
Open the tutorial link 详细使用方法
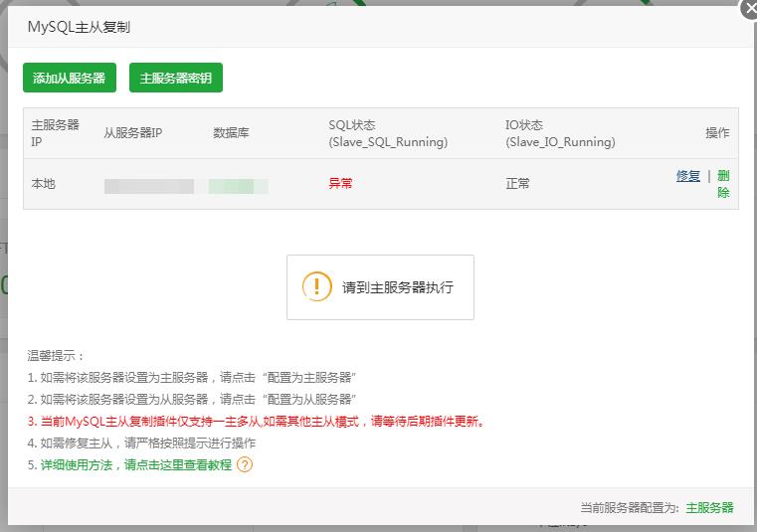136,464
